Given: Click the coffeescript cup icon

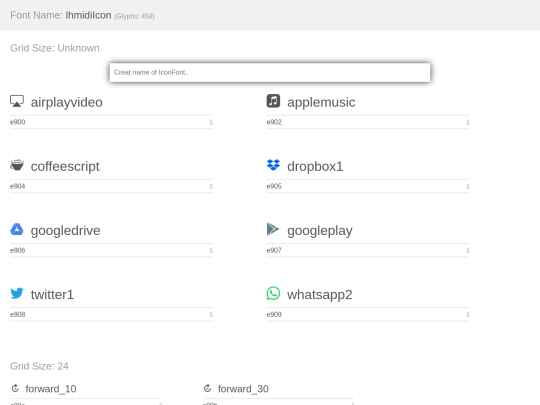Looking at the screenshot, I should (x=17, y=165).
